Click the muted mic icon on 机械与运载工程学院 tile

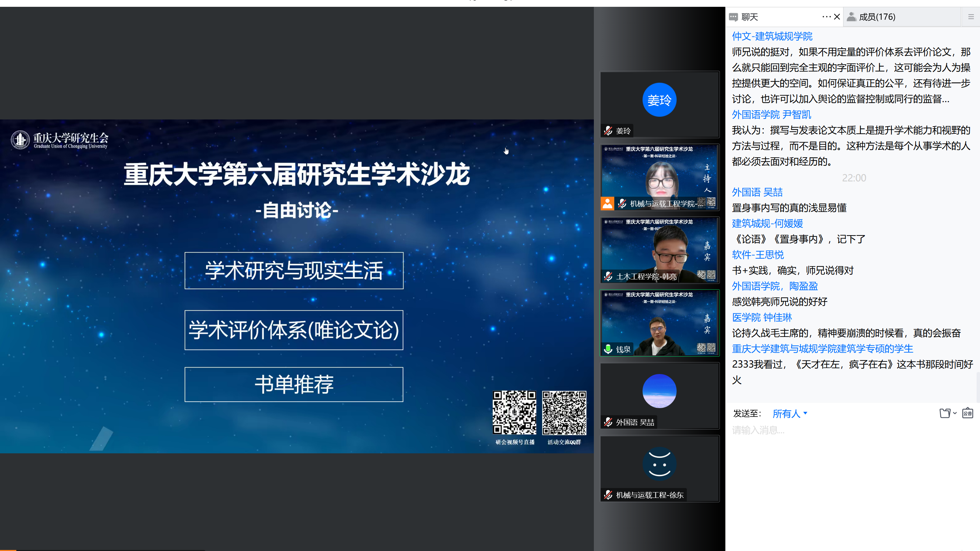[622, 204]
